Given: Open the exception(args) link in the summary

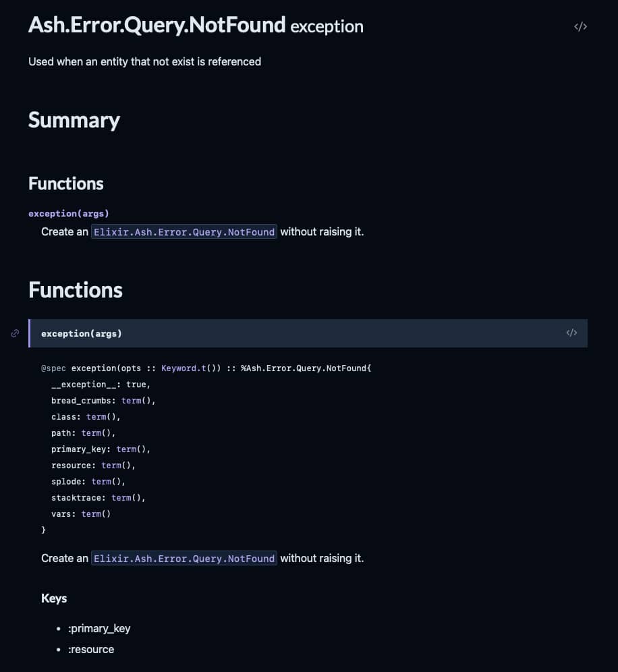Looking at the screenshot, I should pyautogui.click(x=69, y=213).
